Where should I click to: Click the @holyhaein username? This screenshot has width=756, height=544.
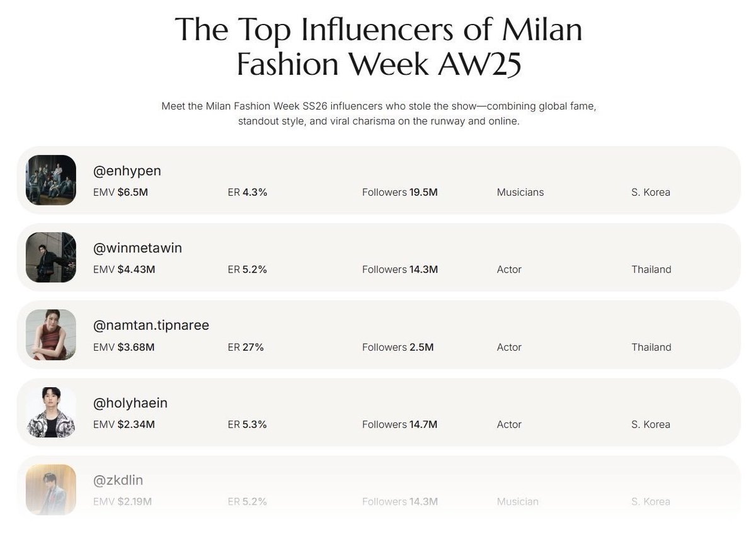pyautogui.click(x=130, y=404)
